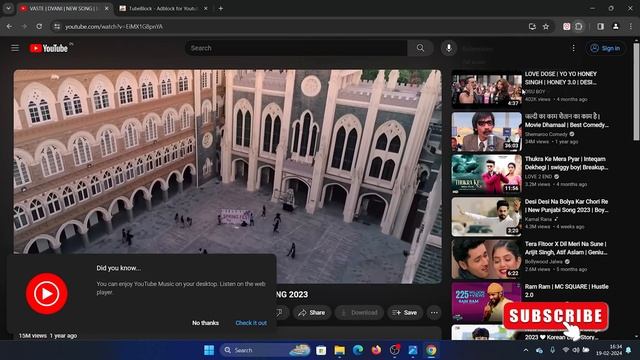Go back in browser history
This screenshot has height=360, width=640.
9,27
